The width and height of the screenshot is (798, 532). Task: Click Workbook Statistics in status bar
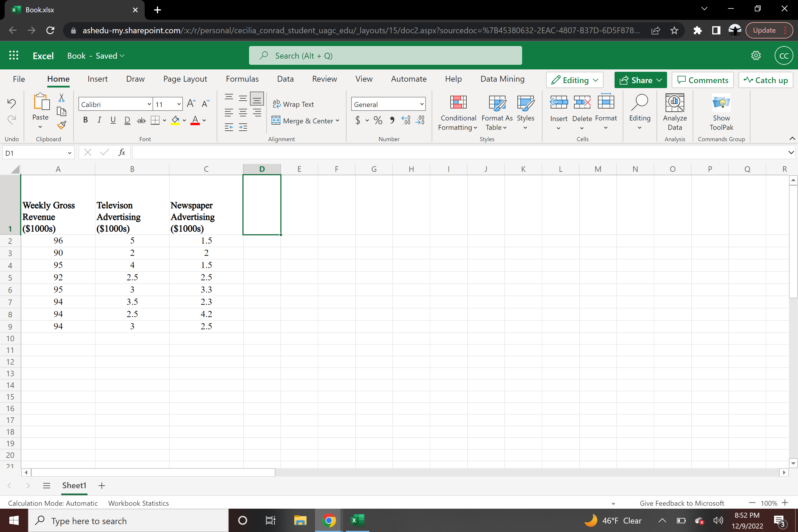(138, 503)
